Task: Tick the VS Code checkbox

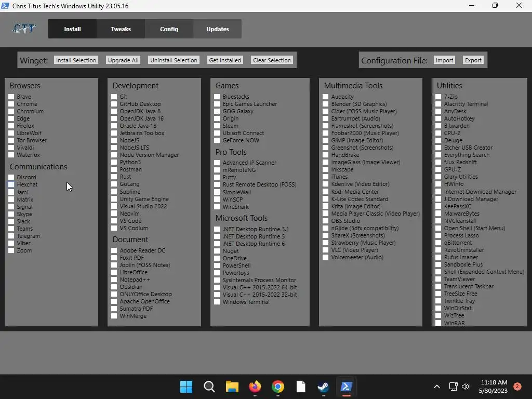Action: click(114, 221)
